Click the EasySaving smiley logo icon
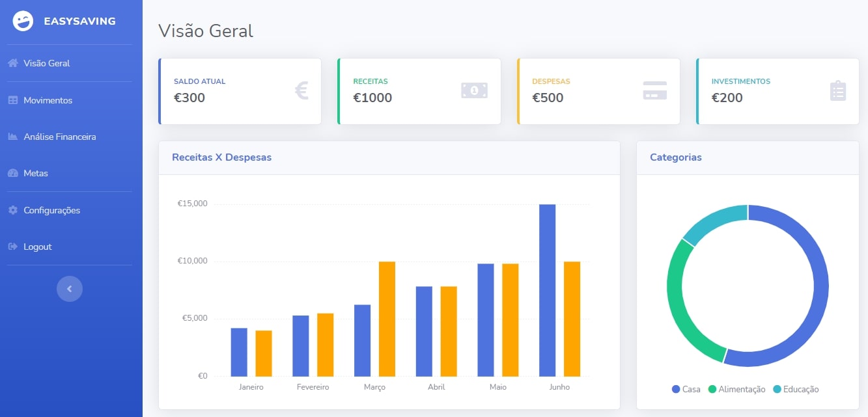The height and width of the screenshot is (417, 868). [23, 21]
